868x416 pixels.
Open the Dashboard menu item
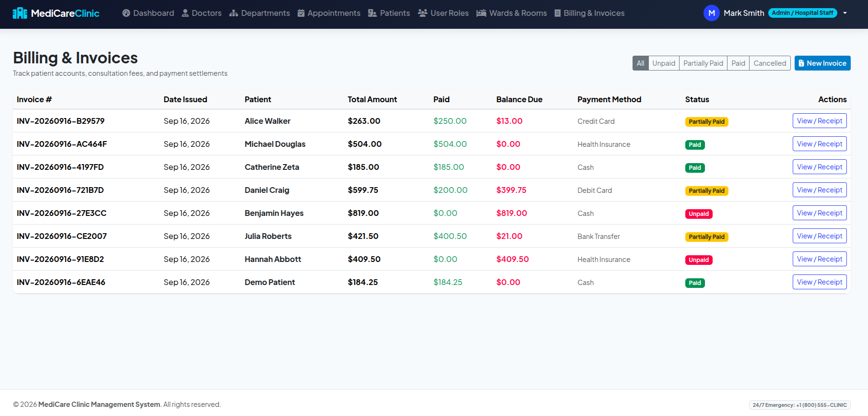[x=148, y=13]
